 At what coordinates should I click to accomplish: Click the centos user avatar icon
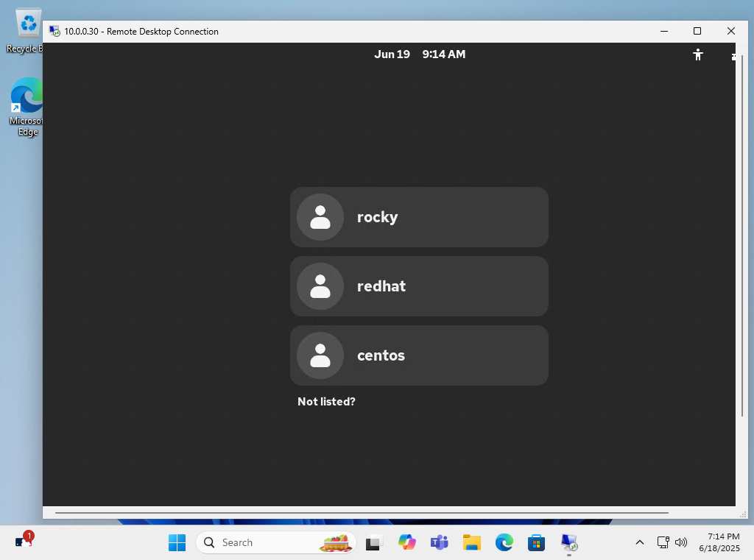pos(320,355)
